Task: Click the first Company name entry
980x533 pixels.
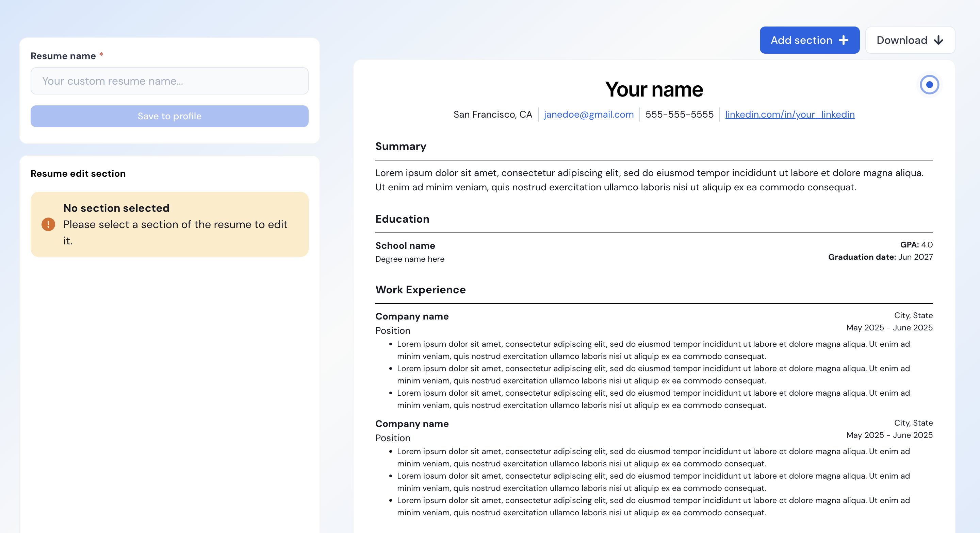Action: pos(412,316)
